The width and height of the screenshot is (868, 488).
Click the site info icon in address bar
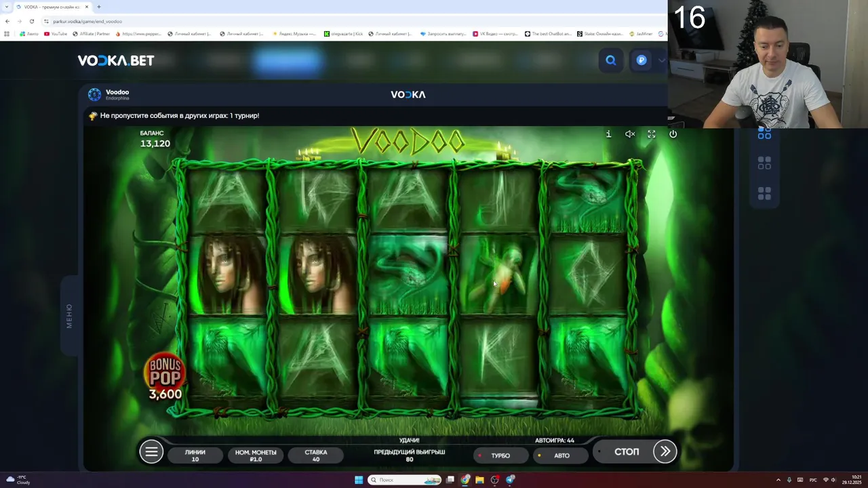pos(46,21)
